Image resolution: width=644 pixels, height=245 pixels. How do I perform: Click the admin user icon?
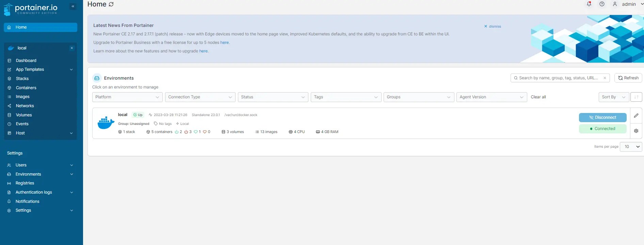(615, 4)
